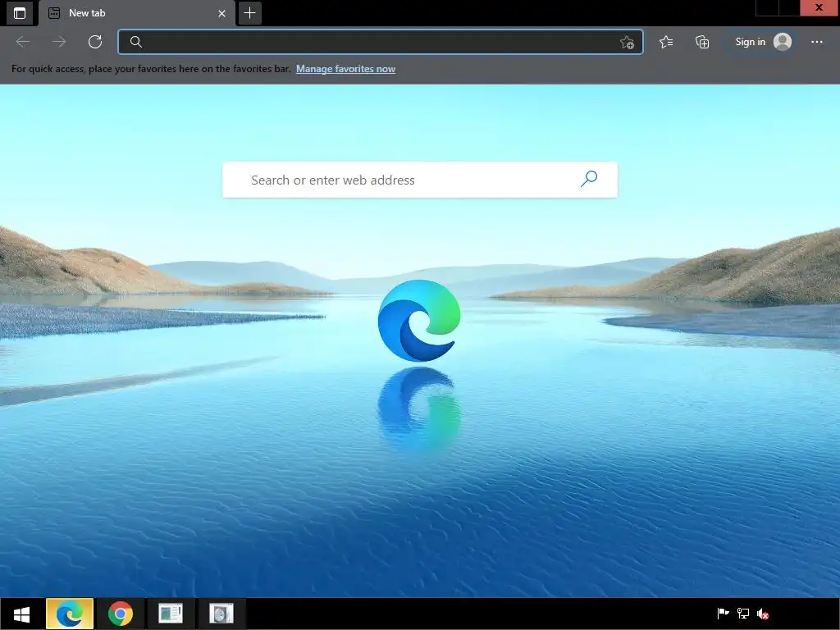The height and width of the screenshot is (630, 840).
Task: Open the tab actions menu icon
Action: pyautogui.click(x=20, y=13)
